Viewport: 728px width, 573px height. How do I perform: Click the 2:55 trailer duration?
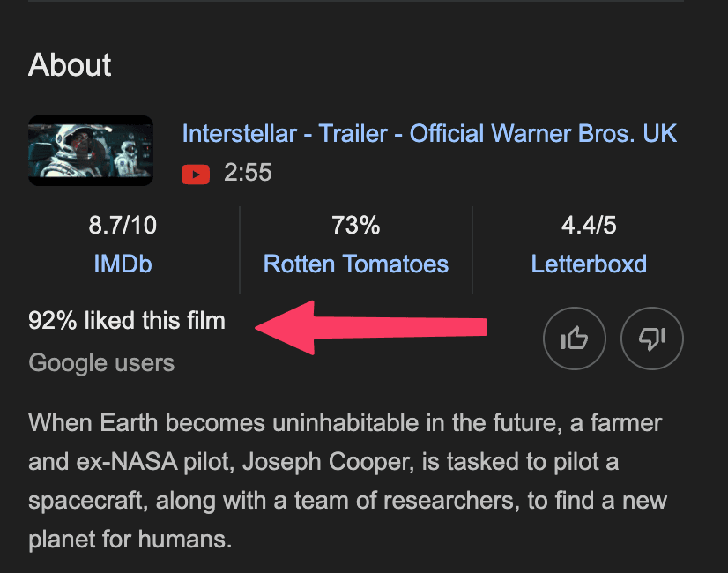point(248,173)
